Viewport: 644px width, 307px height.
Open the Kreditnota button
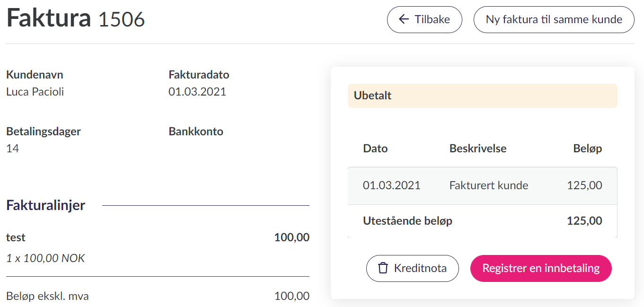(x=412, y=268)
